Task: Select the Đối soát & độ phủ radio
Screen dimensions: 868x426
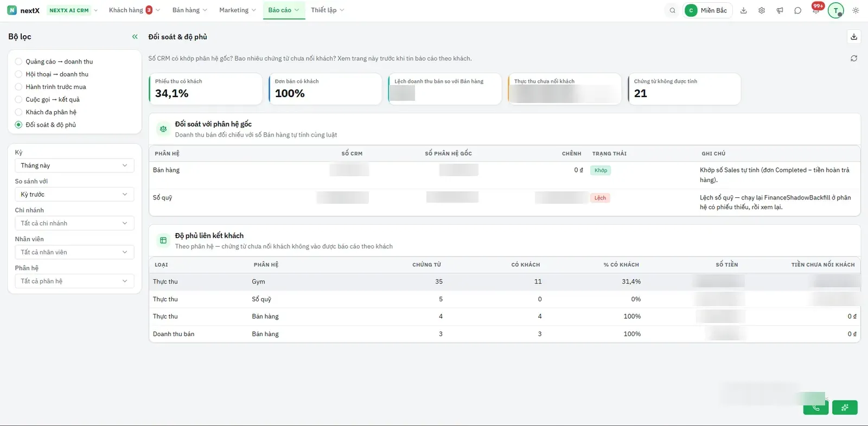Action: coord(18,125)
